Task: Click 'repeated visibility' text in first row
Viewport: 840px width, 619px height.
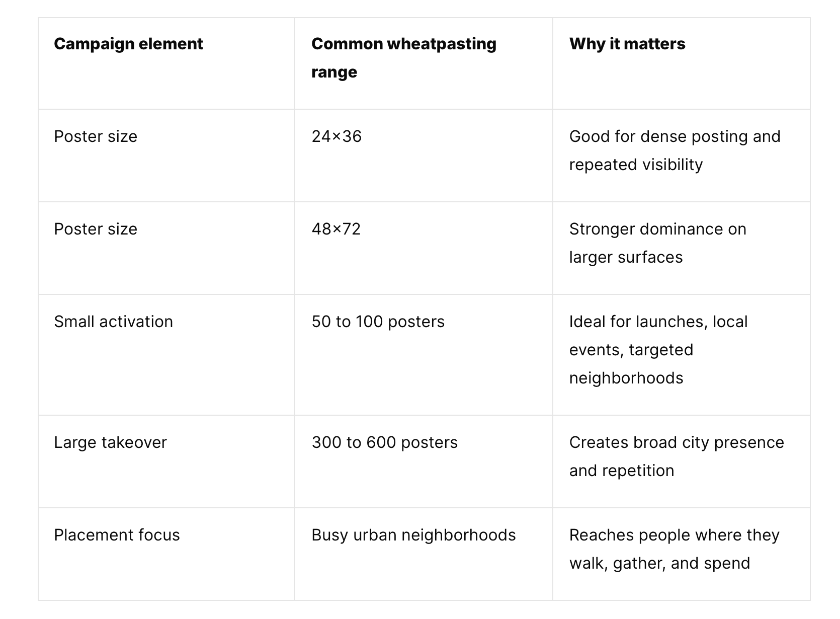Action: point(636,165)
